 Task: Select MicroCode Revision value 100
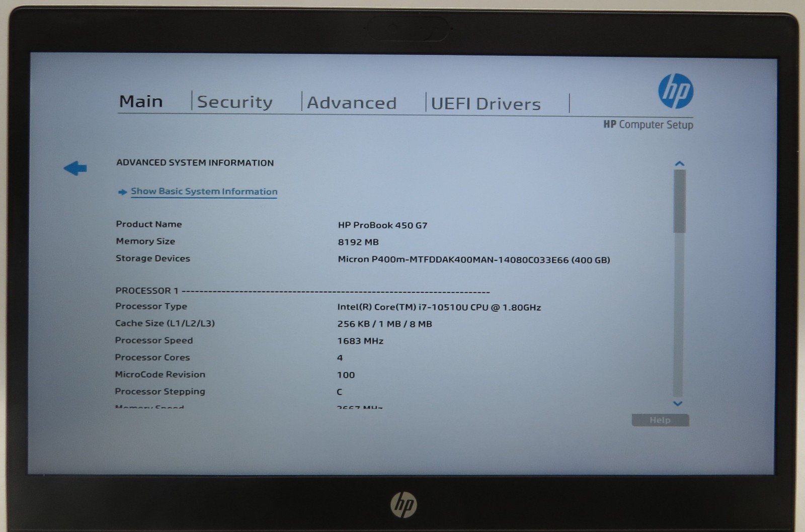[x=346, y=375]
